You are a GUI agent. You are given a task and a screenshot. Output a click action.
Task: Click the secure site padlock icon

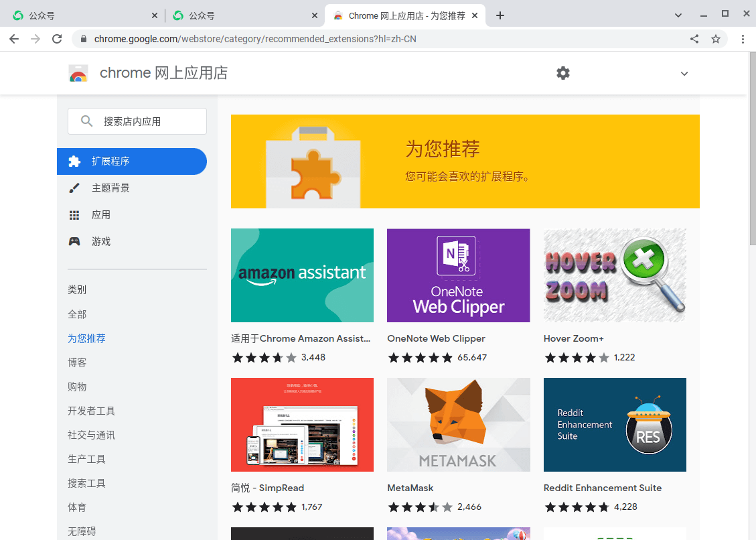coord(83,39)
